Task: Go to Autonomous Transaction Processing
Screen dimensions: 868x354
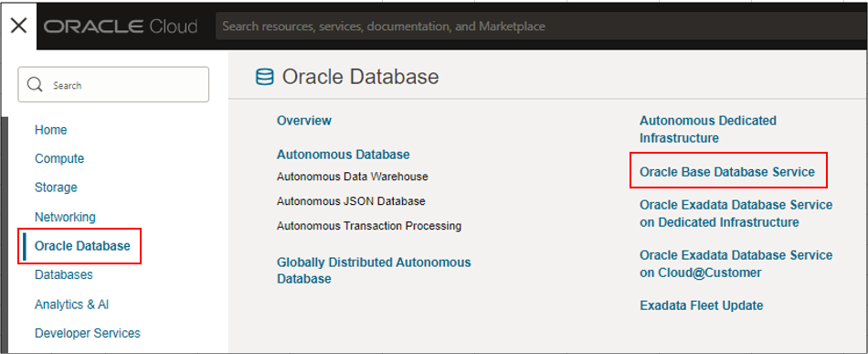Action: (x=369, y=225)
